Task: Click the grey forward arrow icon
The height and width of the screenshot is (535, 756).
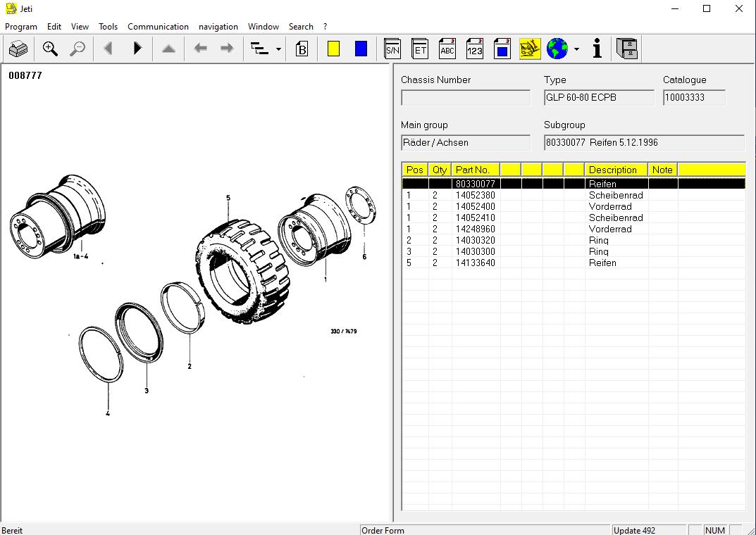Action: coord(227,48)
